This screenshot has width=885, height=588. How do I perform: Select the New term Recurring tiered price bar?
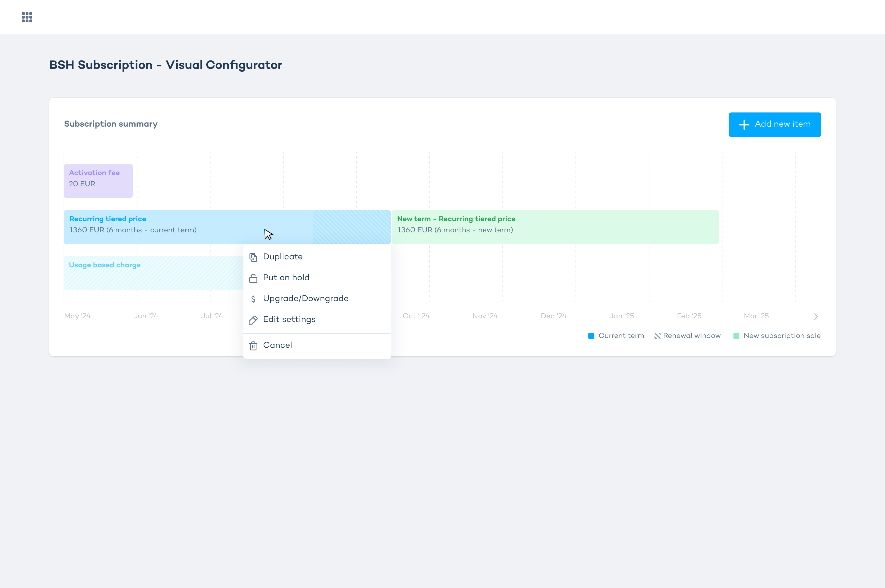555,227
